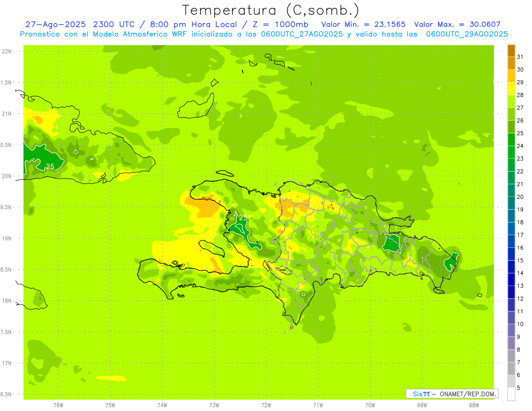Image resolution: width=532 pixels, height=411 pixels.
Task: Select the legend color band between 12 and 13
Action: pyautogui.click(x=511, y=292)
